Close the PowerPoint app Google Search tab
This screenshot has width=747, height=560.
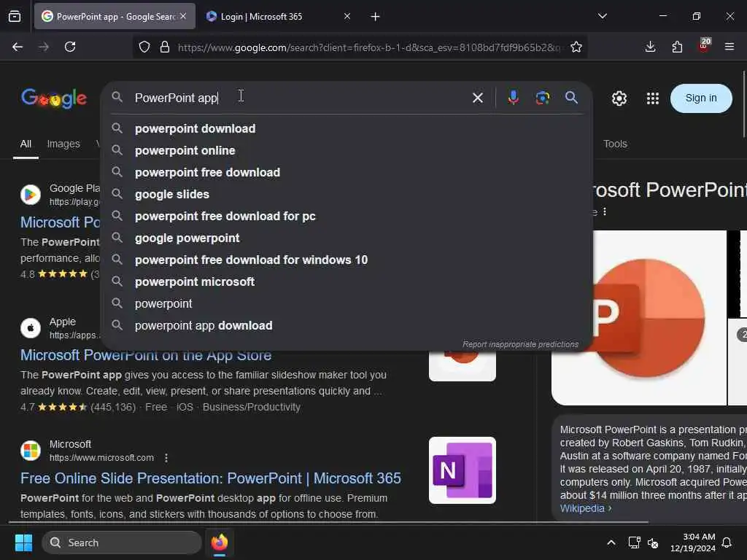pyautogui.click(x=183, y=16)
